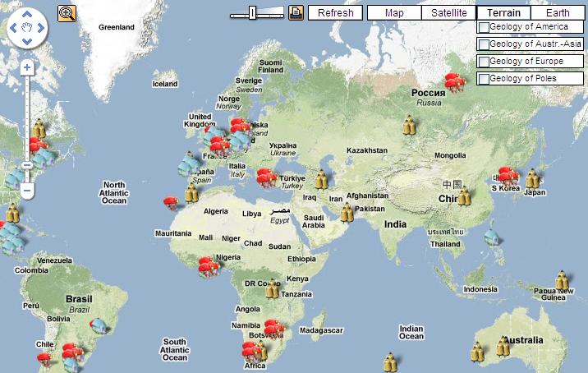Click the print/document icon beside Refresh
588x373 pixels.
(296, 12)
